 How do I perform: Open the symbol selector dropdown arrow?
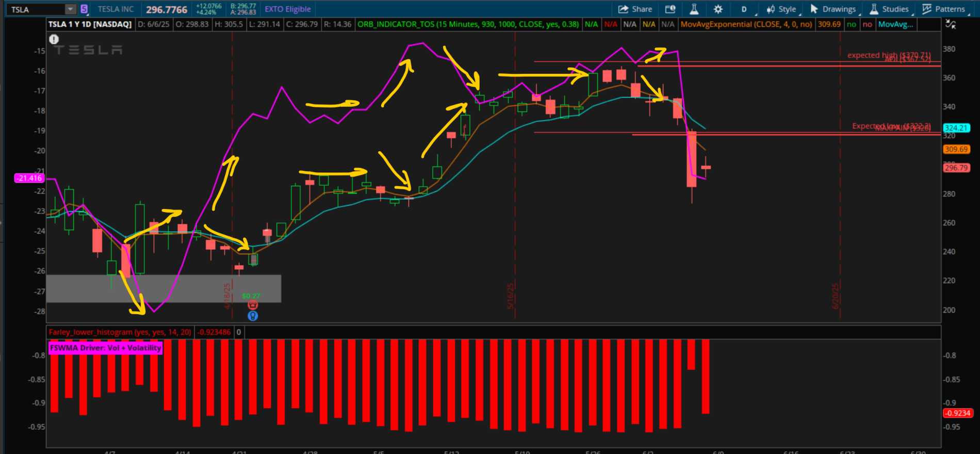[x=71, y=9]
